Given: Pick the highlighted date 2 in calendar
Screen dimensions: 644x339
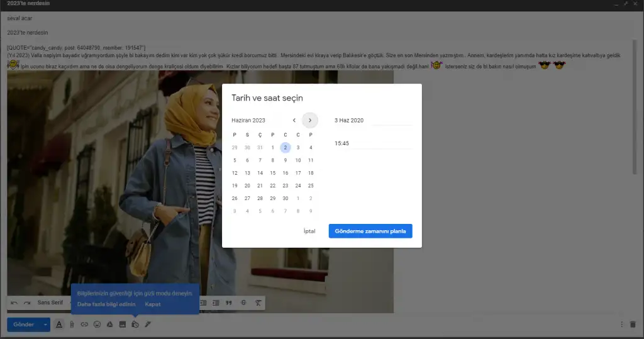Looking at the screenshot, I should 285,148.
